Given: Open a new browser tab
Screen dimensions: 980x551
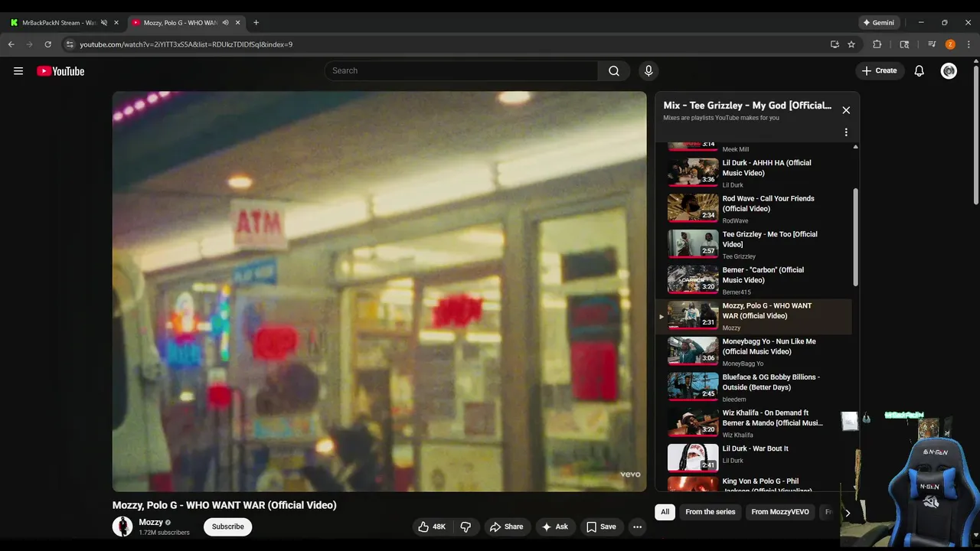Looking at the screenshot, I should pos(256,23).
